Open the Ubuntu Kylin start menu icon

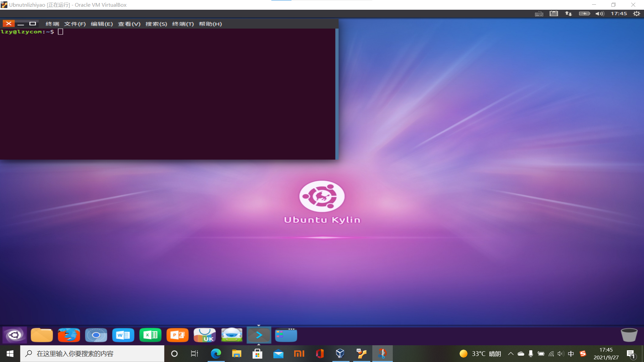[14, 335]
